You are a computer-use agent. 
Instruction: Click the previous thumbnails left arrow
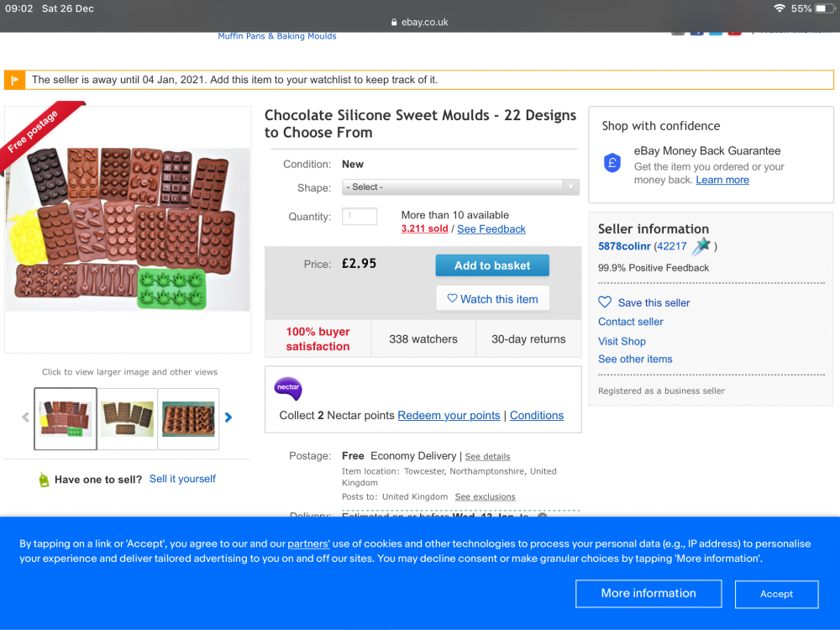[x=25, y=417]
